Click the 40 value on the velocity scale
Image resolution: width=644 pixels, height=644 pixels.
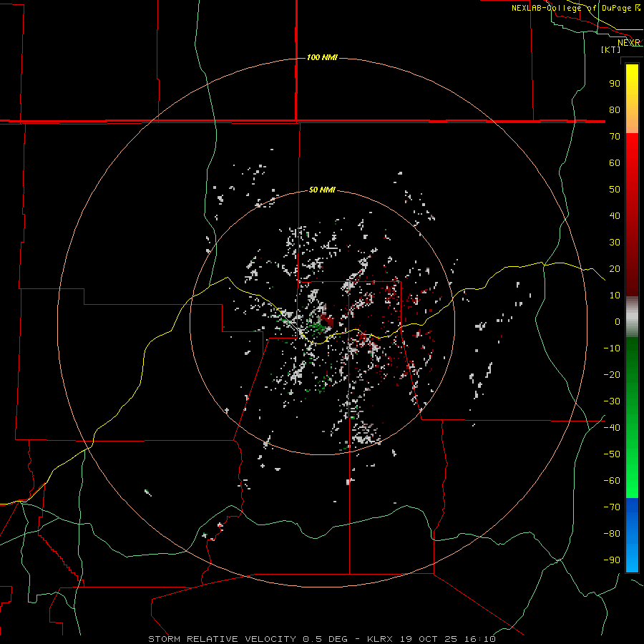tap(615, 215)
